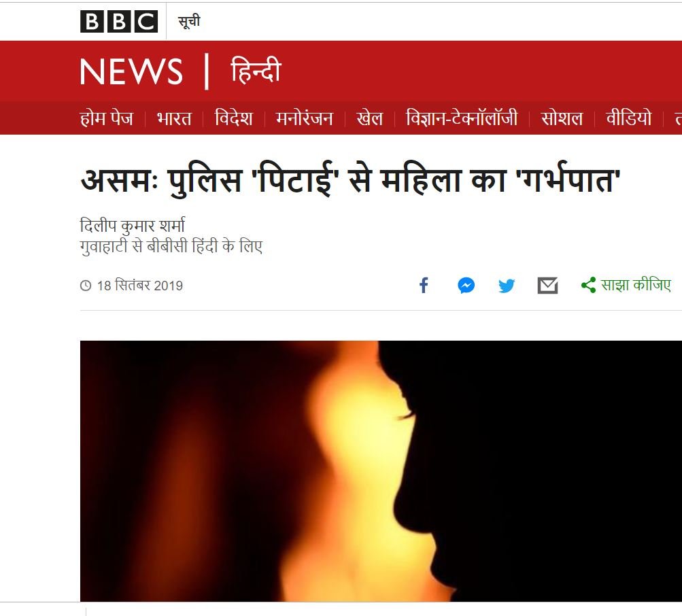
Task: Open the भारत section
Action: tap(174, 118)
